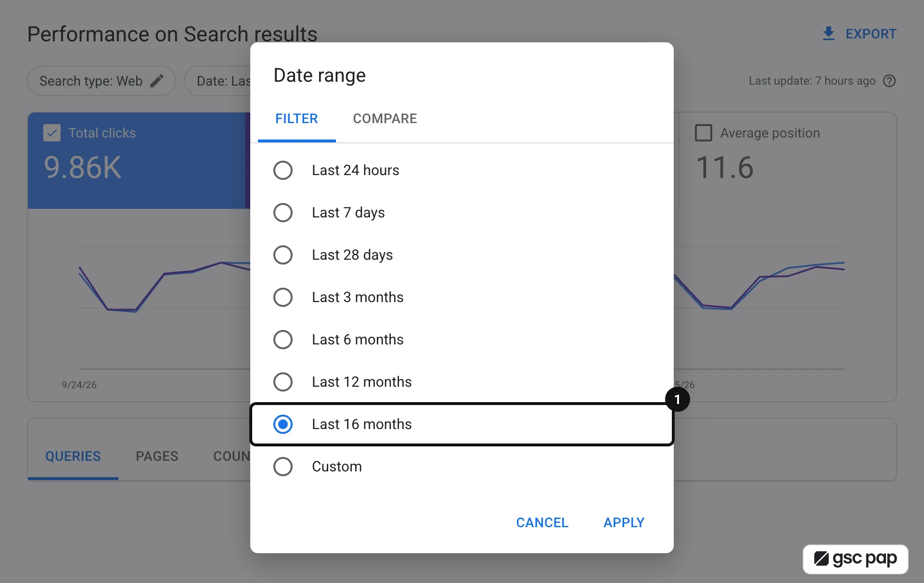Switch to the COMPARE tab
Screen dimensions: 924x583
pyautogui.click(x=385, y=118)
